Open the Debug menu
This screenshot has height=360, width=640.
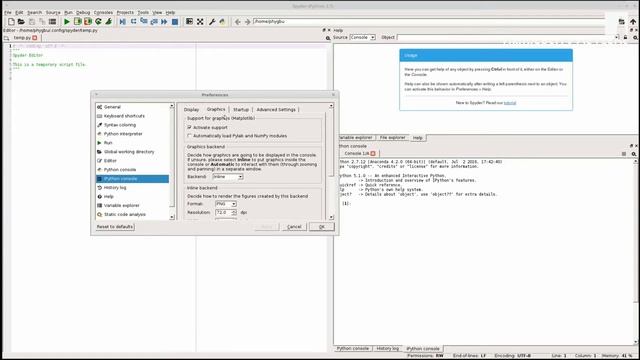click(83, 13)
